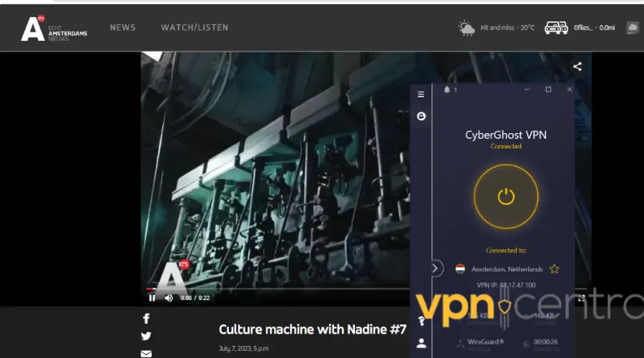
Task: Select Amsterdam, Netherlands server location
Action: pyautogui.click(x=507, y=269)
